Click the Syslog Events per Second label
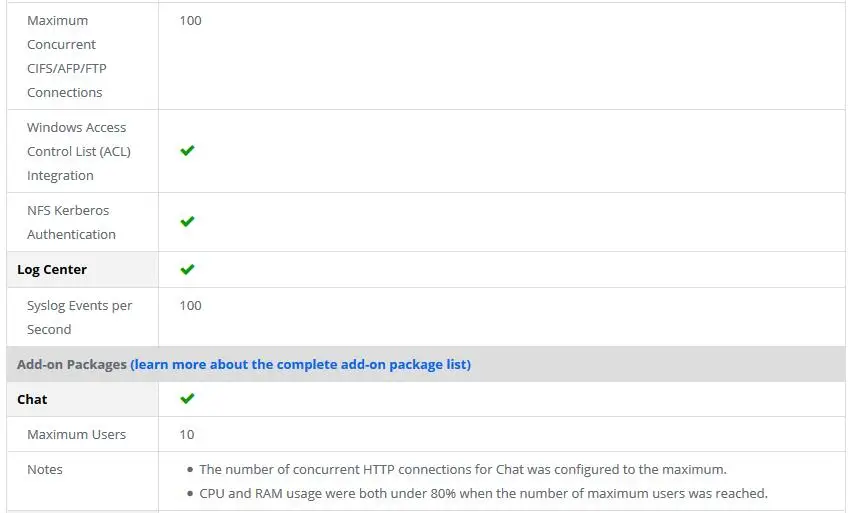The image size is (849, 513). 80,317
